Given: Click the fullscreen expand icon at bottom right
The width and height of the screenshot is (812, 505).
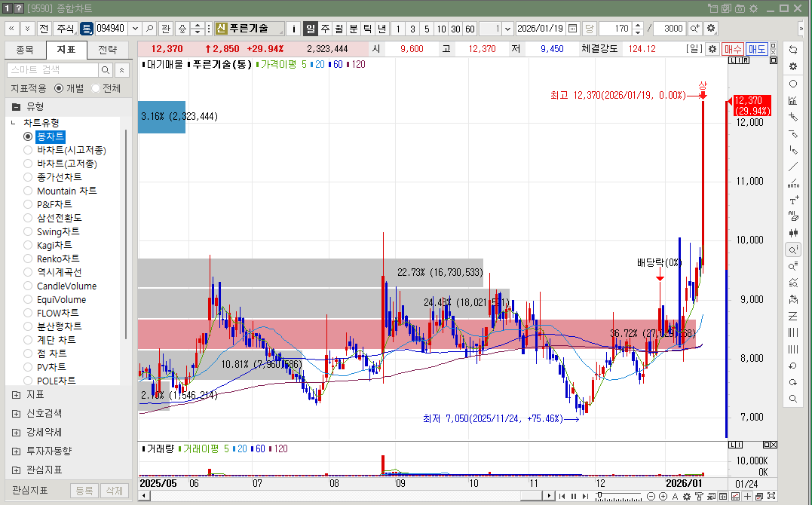Looking at the screenshot, I should [x=771, y=496].
